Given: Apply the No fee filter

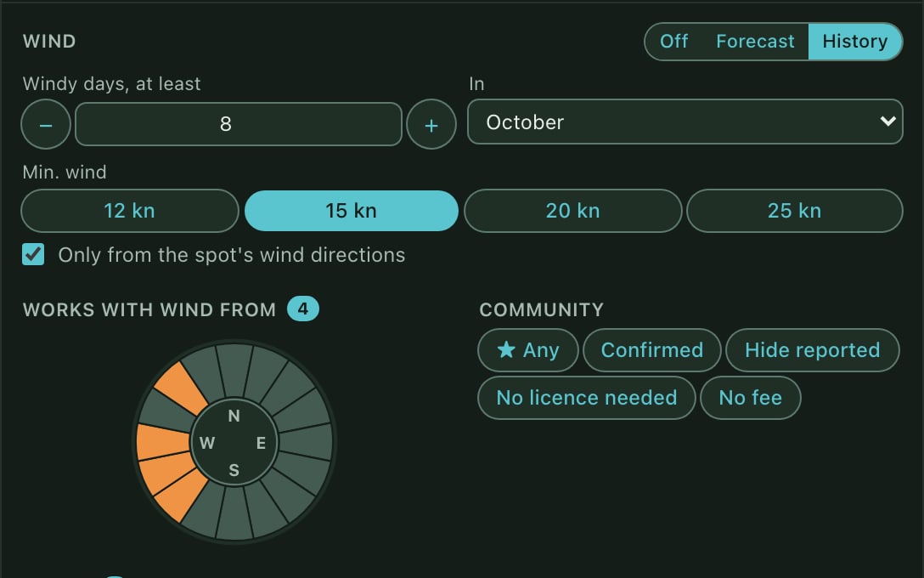Looking at the screenshot, I should (750, 398).
